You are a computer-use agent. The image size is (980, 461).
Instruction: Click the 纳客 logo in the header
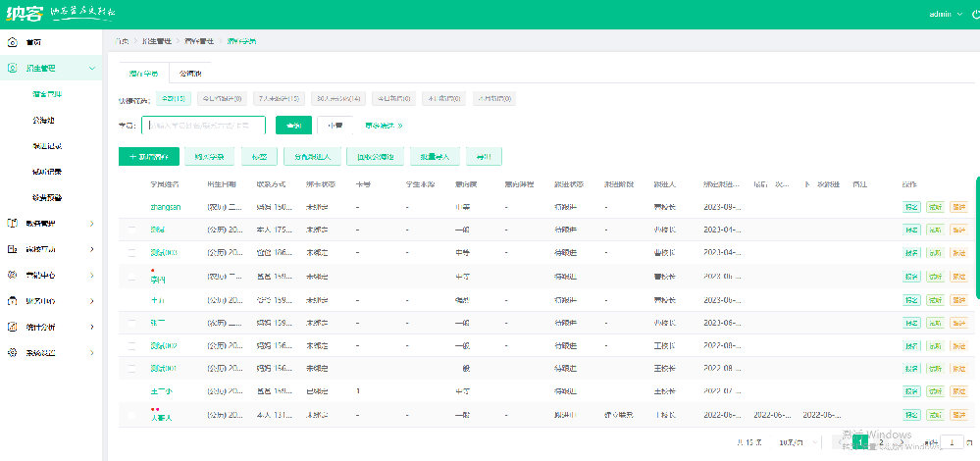(x=25, y=13)
